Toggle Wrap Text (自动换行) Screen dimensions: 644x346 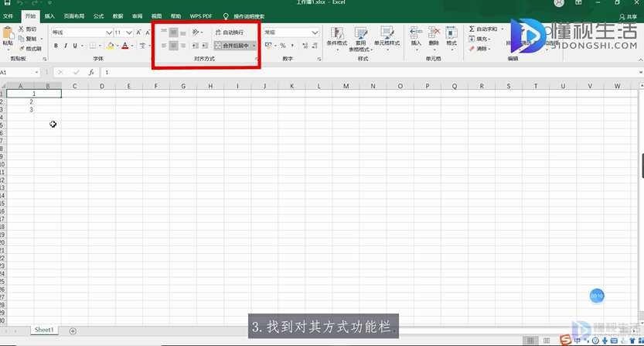click(228, 33)
